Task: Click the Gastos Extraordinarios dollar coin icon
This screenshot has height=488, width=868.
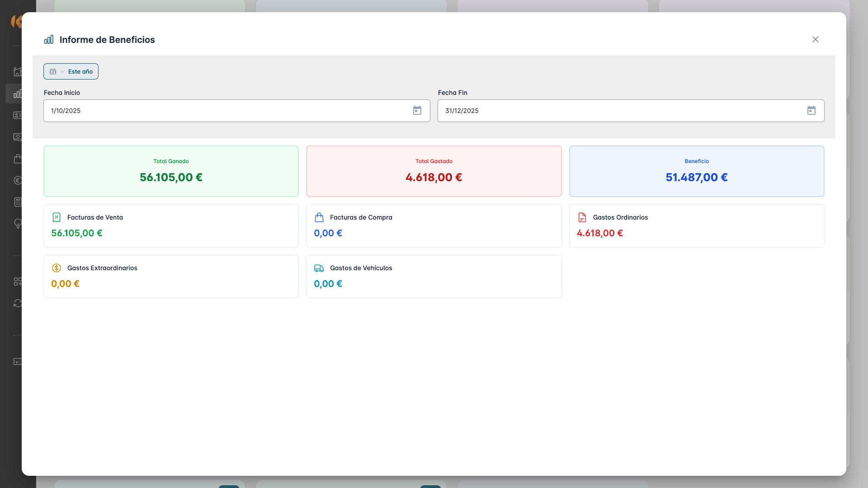Action: tap(57, 268)
